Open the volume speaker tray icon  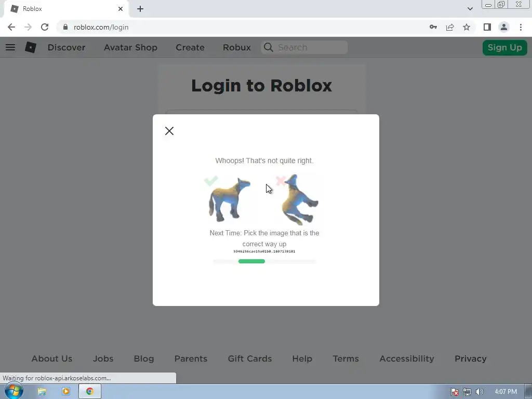pyautogui.click(x=480, y=392)
